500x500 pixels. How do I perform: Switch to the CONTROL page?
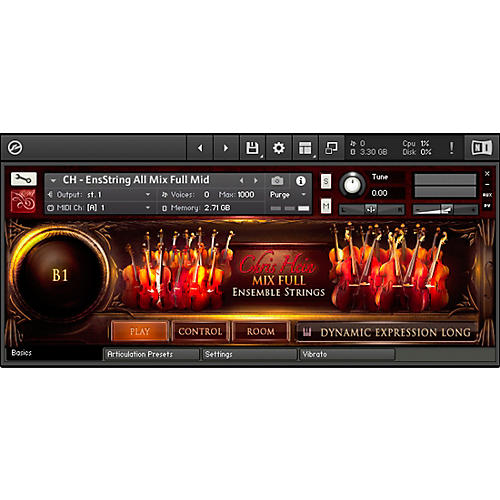click(x=200, y=331)
